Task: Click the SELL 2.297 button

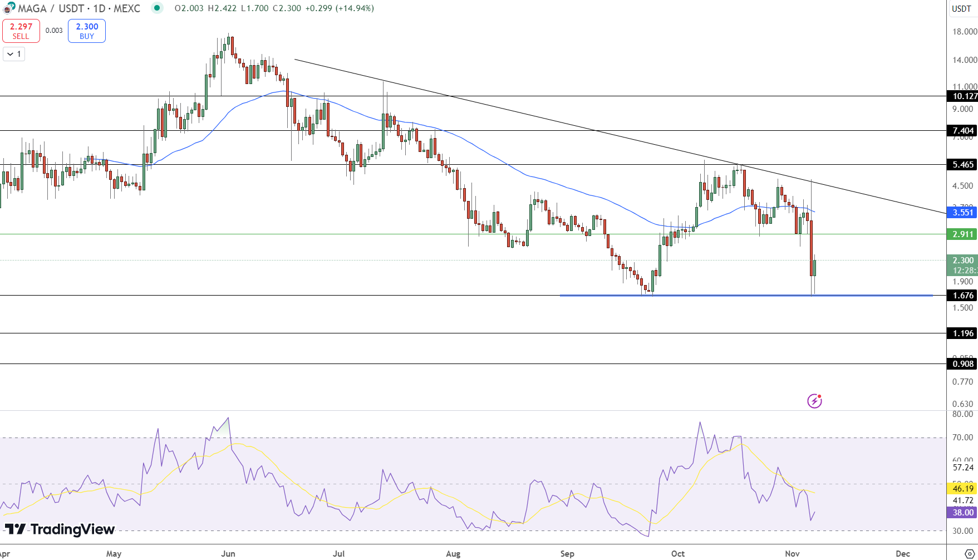Action: [21, 31]
